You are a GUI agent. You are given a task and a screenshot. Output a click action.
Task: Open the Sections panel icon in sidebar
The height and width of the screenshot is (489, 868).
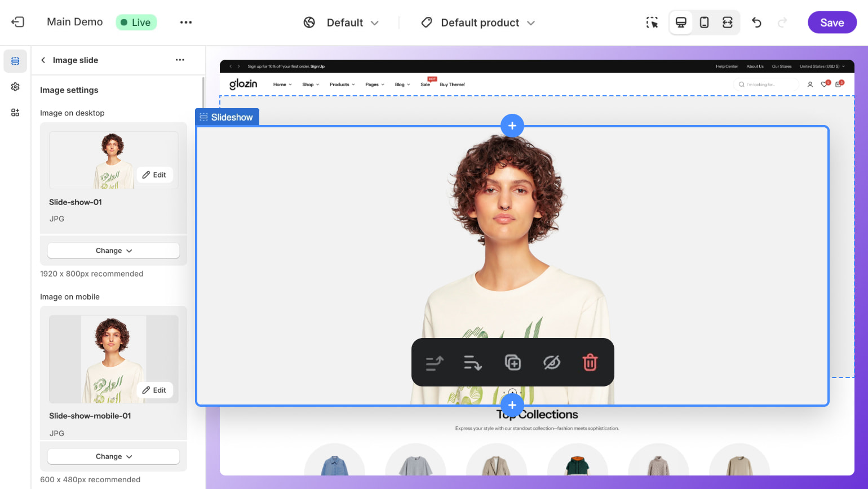click(15, 61)
